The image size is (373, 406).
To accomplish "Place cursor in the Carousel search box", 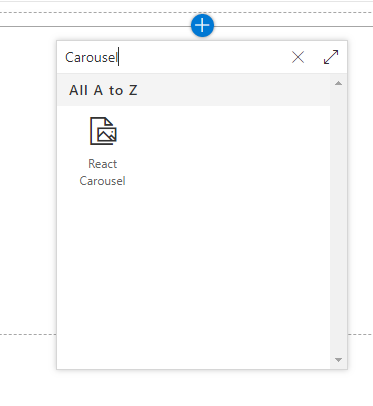I will [x=173, y=57].
